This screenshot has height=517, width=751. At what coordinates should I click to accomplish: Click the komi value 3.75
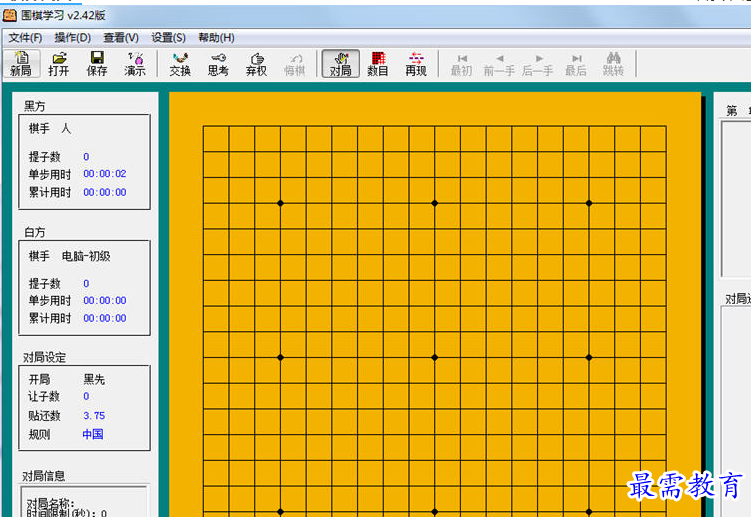point(94,415)
